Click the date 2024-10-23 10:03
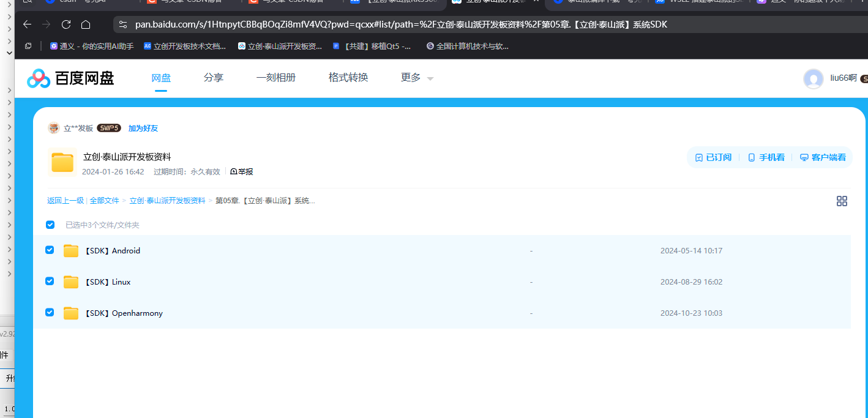Image resolution: width=868 pixels, height=418 pixels. pos(692,313)
